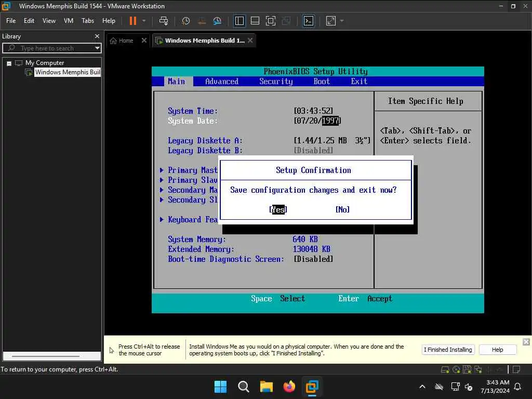Click the Send Ctrl+Alt+Del toolbar icon
532x399 pixels.
coord(164,21)
